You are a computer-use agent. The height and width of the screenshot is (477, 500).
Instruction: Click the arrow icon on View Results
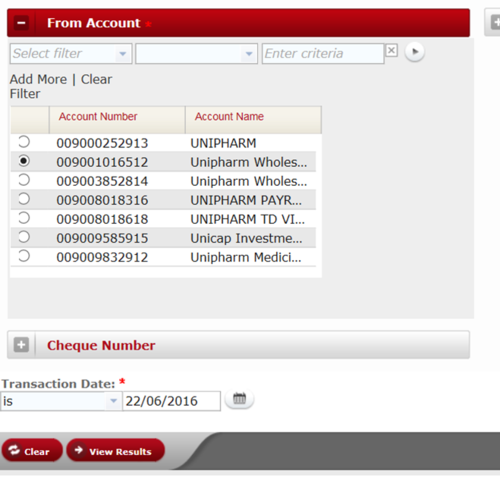pos(79,450)
